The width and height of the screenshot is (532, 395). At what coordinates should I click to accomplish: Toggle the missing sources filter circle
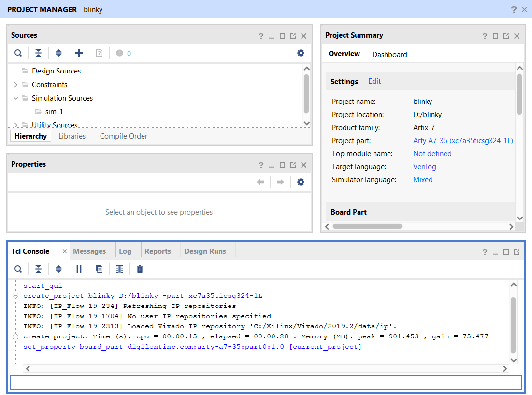tap(119, 53)
